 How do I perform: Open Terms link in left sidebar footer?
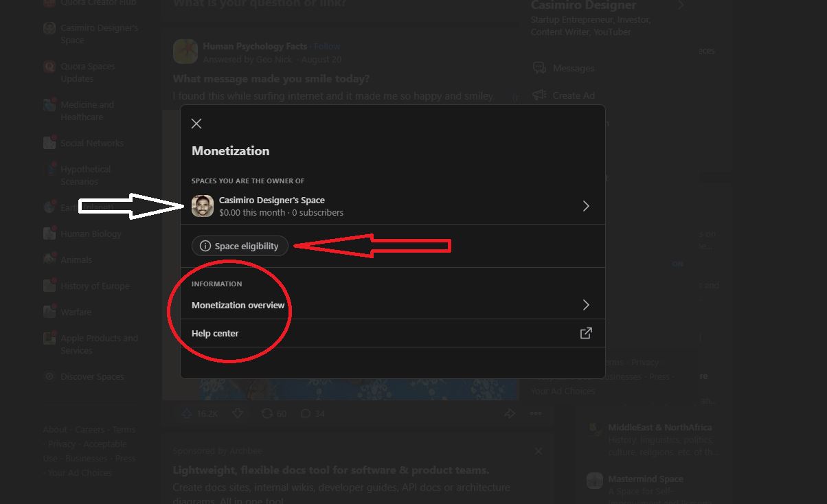coord(124,429)
